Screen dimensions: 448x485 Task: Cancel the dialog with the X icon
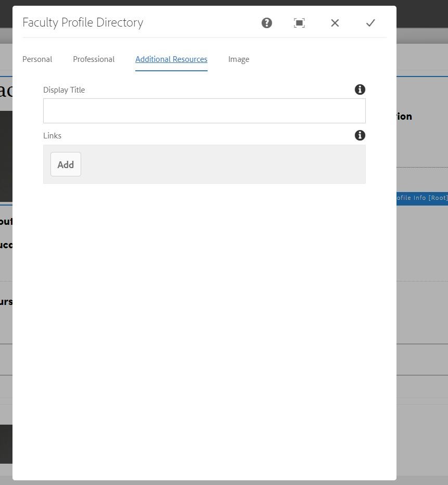tap(335, 23)
